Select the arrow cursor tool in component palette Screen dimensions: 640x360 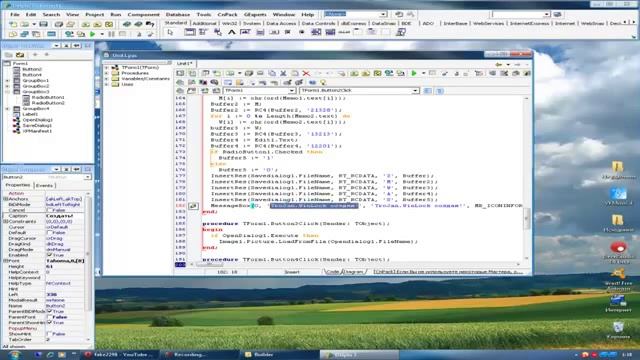[170, 32]
